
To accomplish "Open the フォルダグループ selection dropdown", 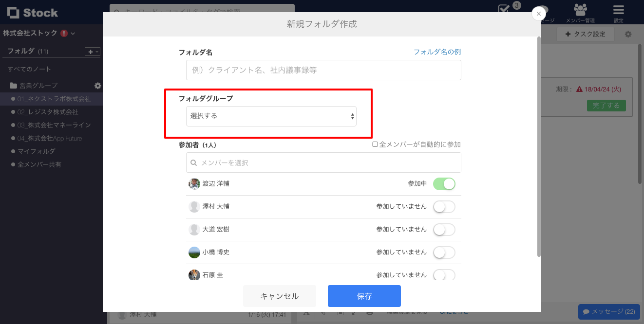I will tap(271, 116).
